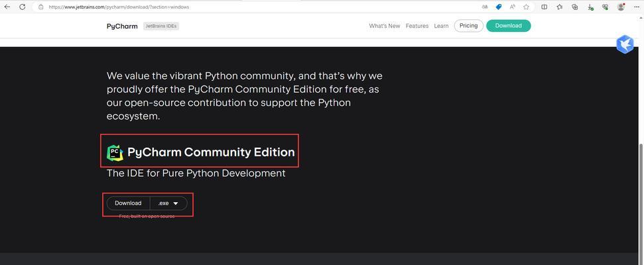Add this page to favorites

click(526, 7)
